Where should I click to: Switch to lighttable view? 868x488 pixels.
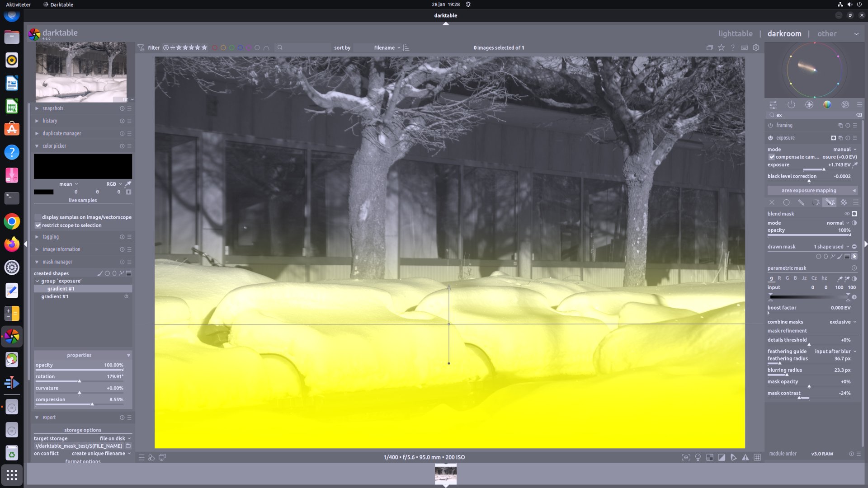735,33
